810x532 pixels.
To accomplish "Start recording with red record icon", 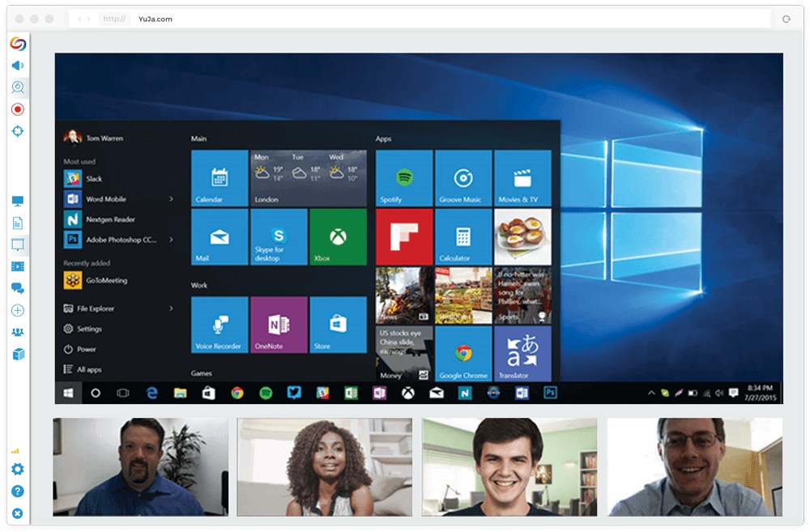I will [x=18, y=109].
